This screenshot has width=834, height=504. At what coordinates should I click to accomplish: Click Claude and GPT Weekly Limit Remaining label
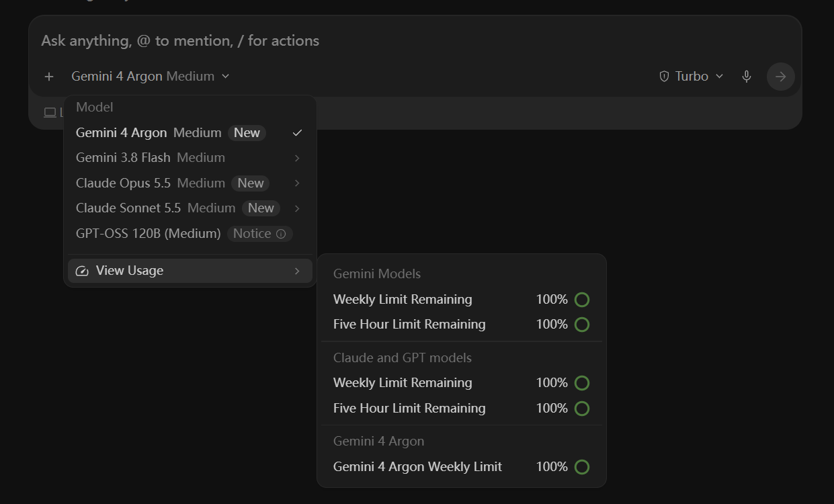pos(403,383)
